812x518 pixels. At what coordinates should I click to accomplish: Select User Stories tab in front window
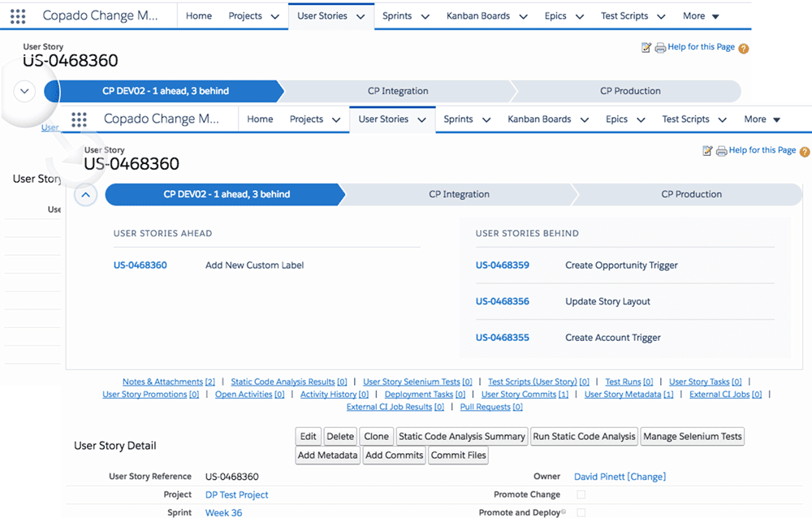tap(383, 119)
